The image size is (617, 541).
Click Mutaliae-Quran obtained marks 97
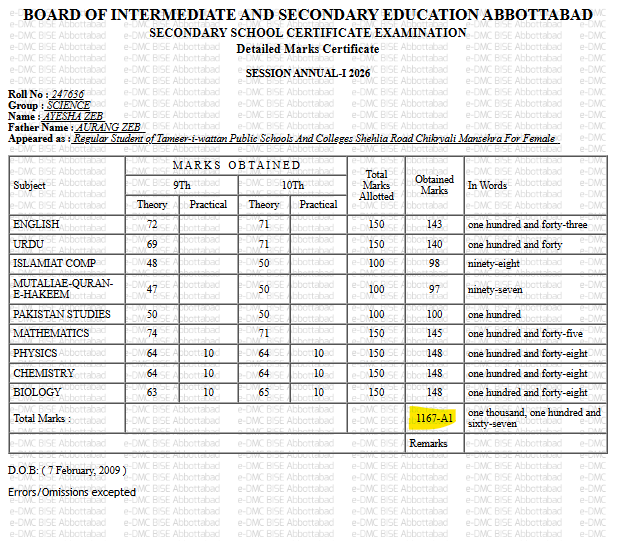434,289
